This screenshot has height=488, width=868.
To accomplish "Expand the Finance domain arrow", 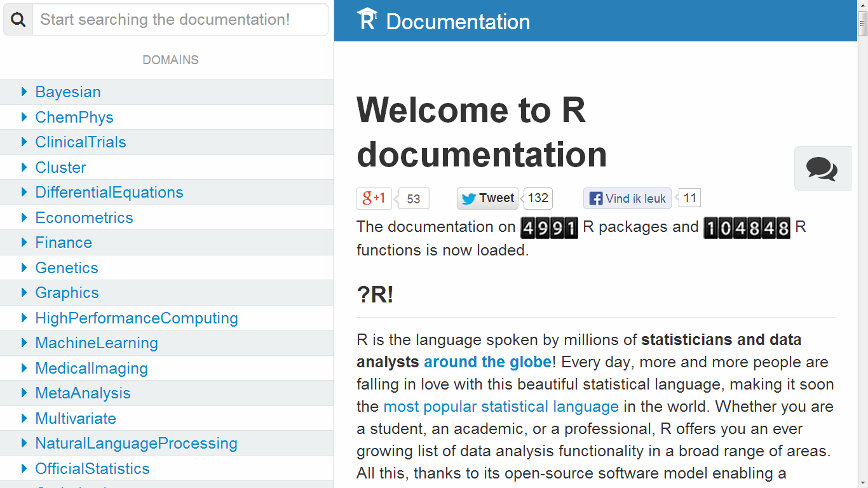I will (x=24, y=242).
